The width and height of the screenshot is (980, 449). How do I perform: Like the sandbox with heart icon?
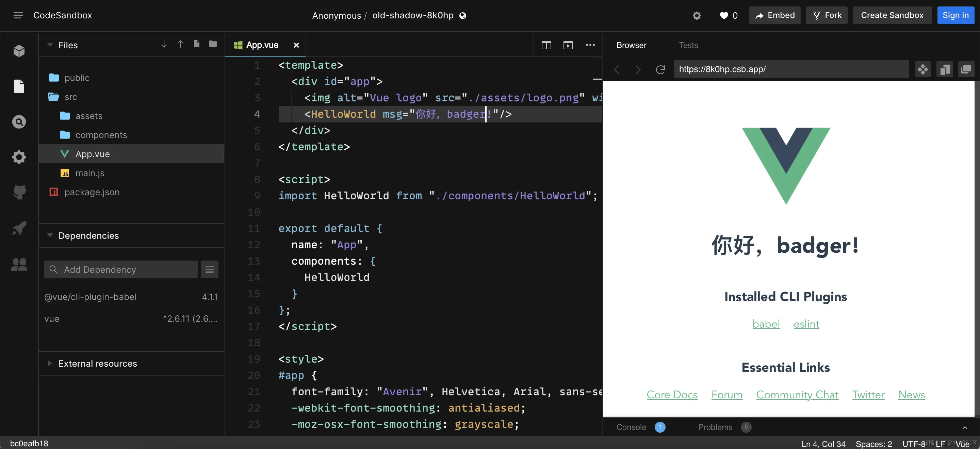[723, 16]
